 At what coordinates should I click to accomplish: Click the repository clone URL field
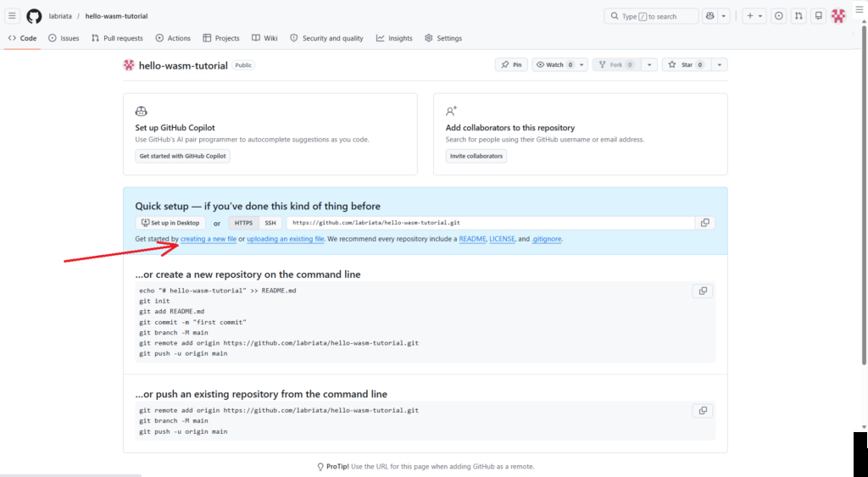click(491, 223)
